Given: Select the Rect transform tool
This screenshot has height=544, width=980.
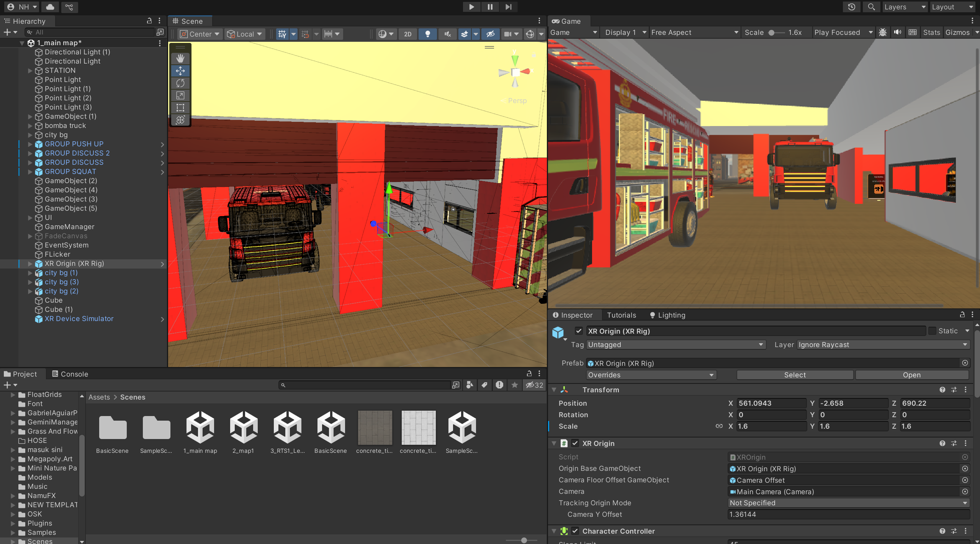Looking at the screenshot, I should coord(180,108).
